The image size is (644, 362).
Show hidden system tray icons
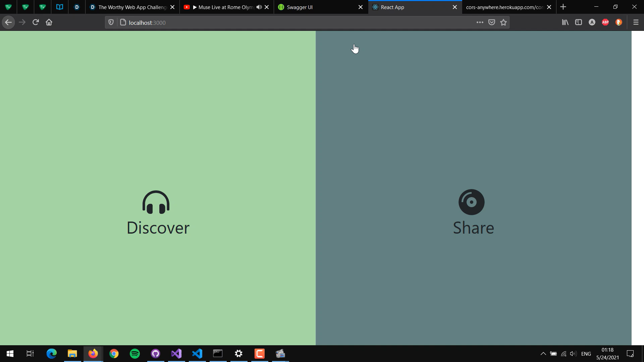click(x=543, y=354)
